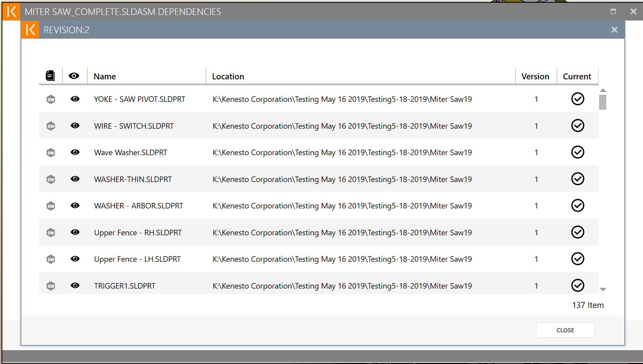
Task: Click current checkmark for YOKE - SAW PIVOT.SLDPRT
Action: pyautogui.click(x=578, y=99)
